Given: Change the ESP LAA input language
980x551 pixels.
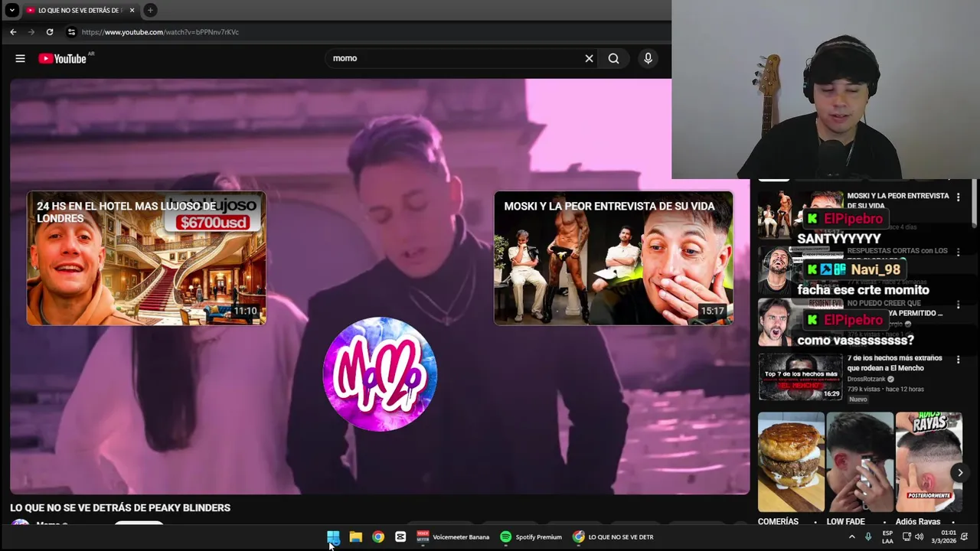Looking at the screenshot, I should 887,536.
